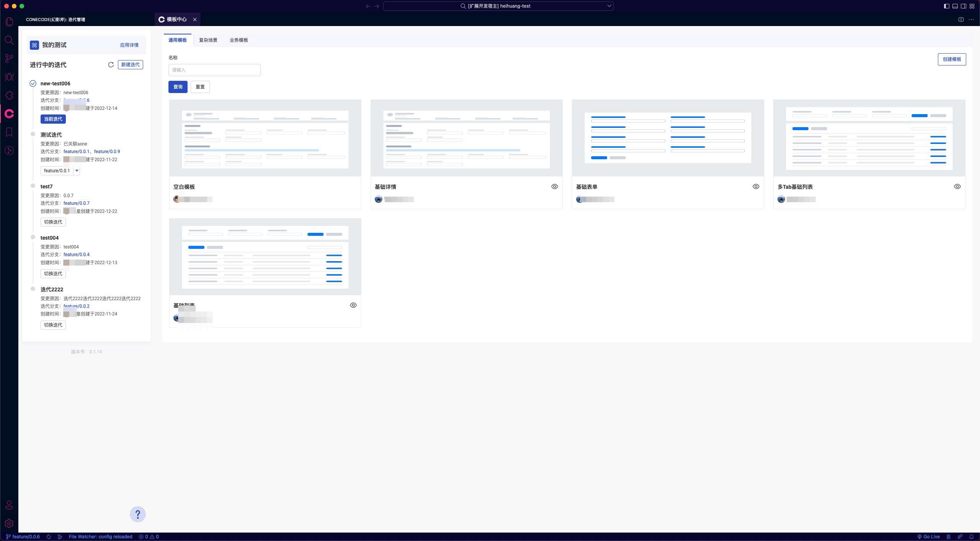
Task: Open the Search view in the activity bar
Action: [9, 40]
